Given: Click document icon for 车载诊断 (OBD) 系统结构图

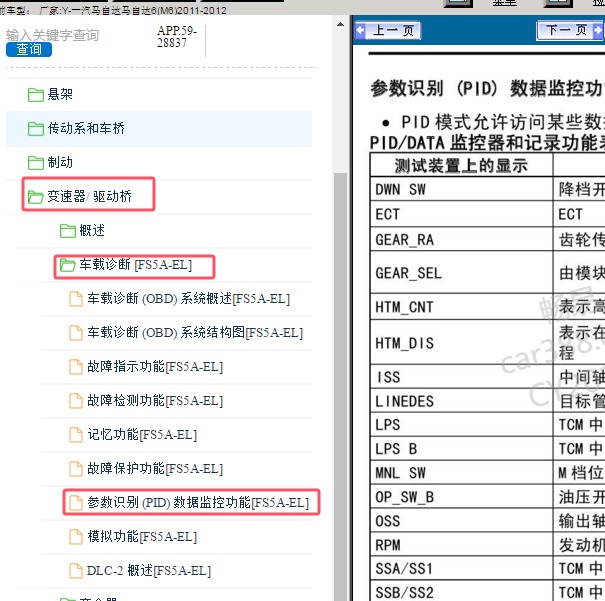Looking at the screenshot, I should click(76, 333).
